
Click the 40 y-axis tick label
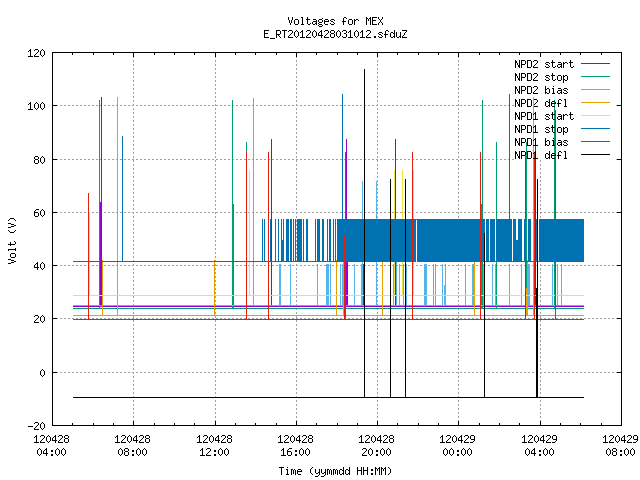39,266
